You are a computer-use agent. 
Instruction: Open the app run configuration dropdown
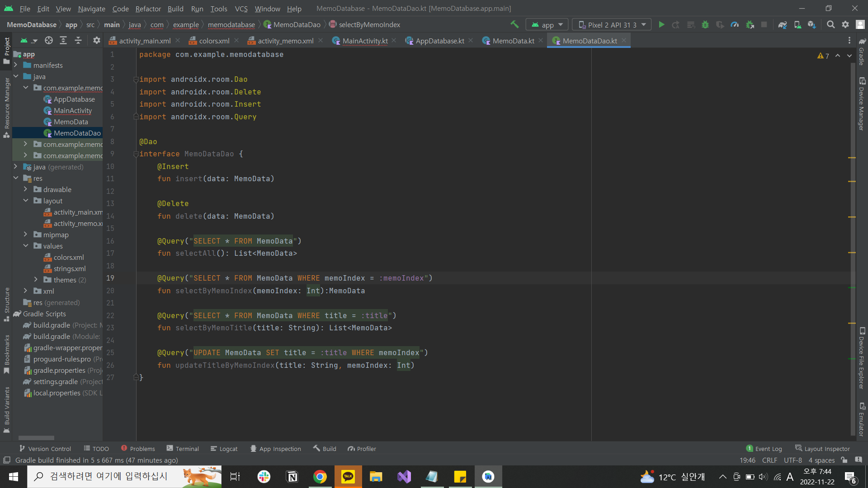tap(547, 24)
